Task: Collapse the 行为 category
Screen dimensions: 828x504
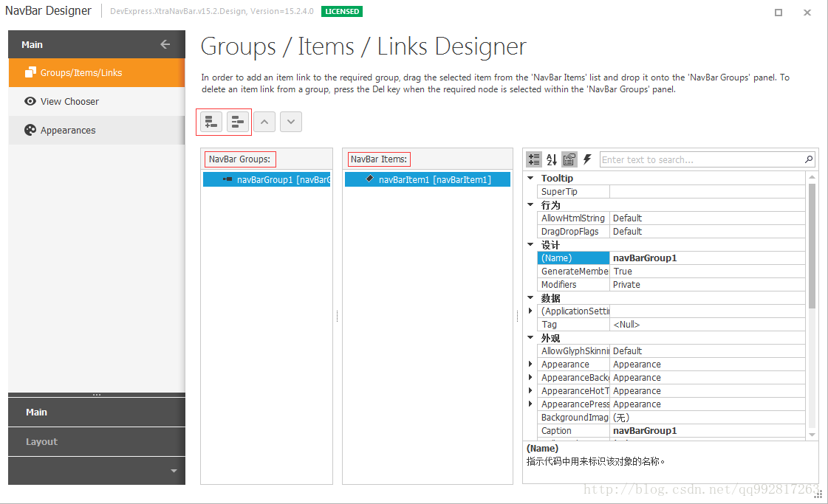Action: [530, 204]
